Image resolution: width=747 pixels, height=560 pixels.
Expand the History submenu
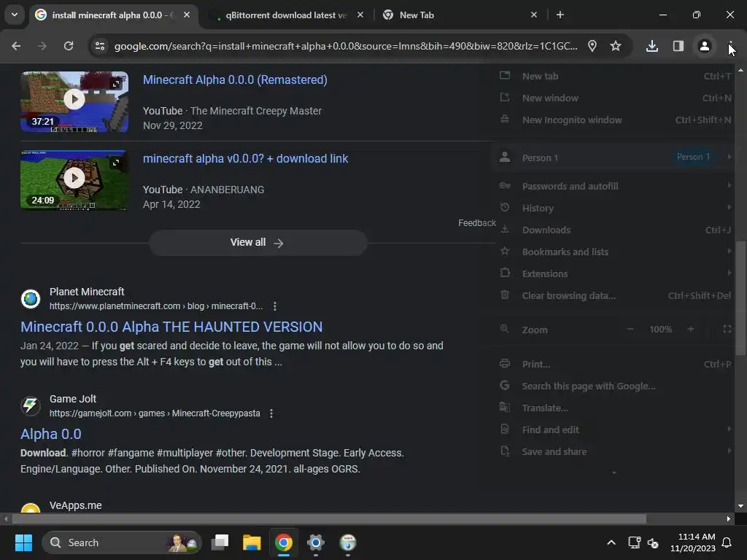[x=614, y=208]
